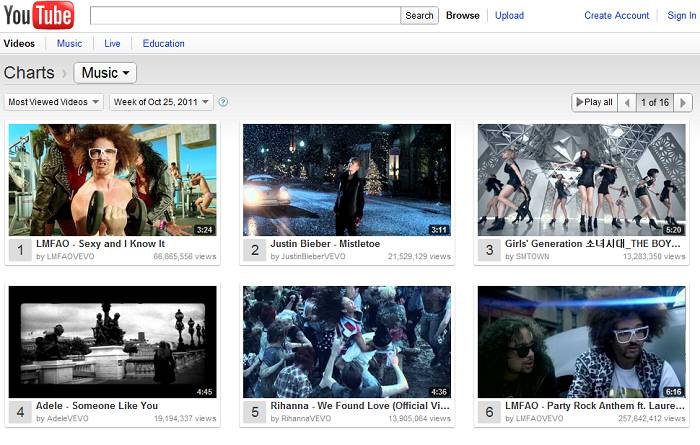The height and width of the screenshot is (445, 700).
Task: Click the rank number 6 badge
Action: 489,412
